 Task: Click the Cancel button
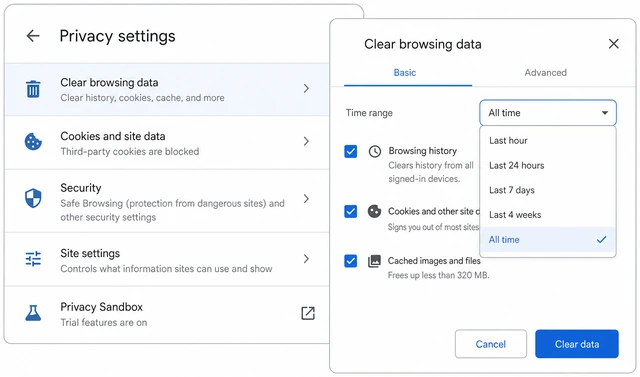click(491, 344)
